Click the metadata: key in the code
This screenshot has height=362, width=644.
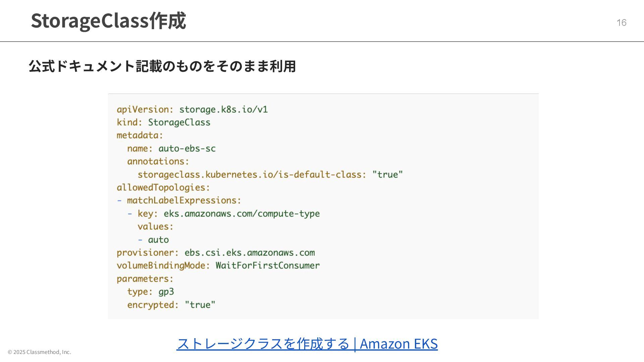tap(140, 135)
